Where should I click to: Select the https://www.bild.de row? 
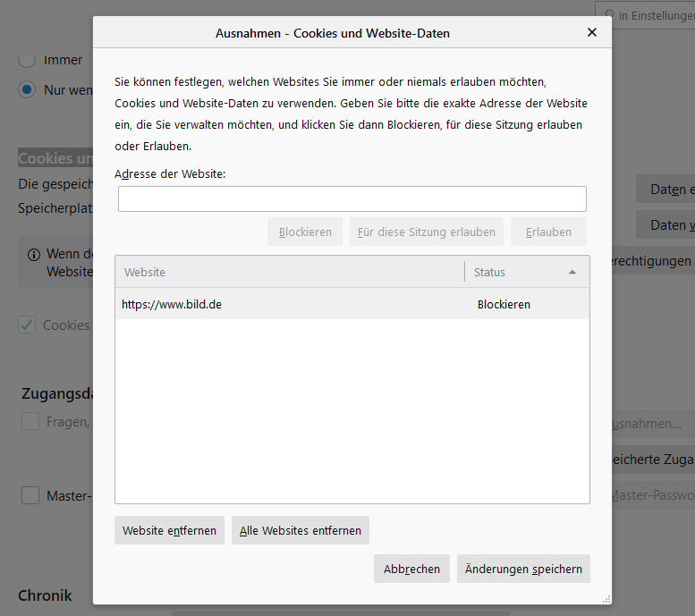[352, 304]
